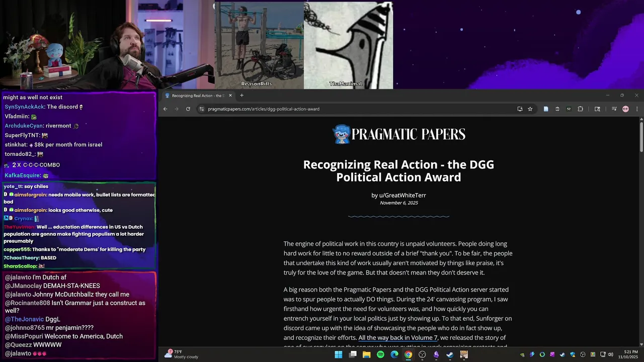This screenshot has height=362, width=644.
Task: Reload the Pragmatic Papers page
Action: [x=188, y=109]
